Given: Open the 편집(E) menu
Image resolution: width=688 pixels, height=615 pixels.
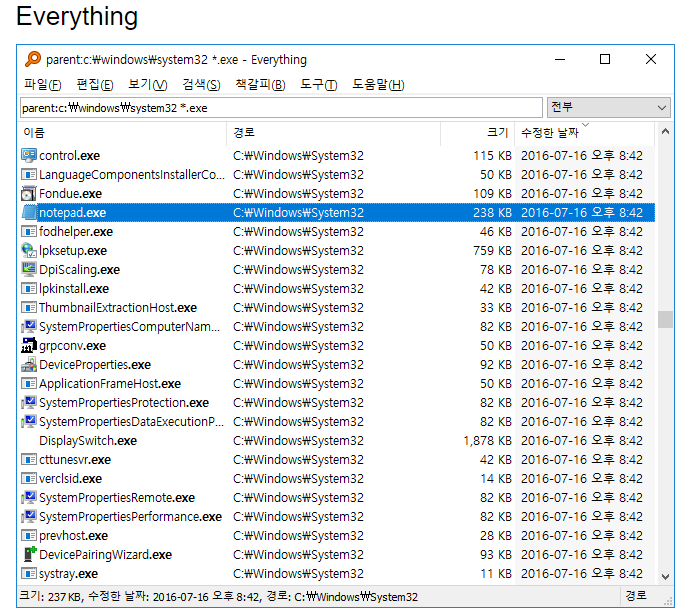Looking at the screenshot, I should coord(95,84).
